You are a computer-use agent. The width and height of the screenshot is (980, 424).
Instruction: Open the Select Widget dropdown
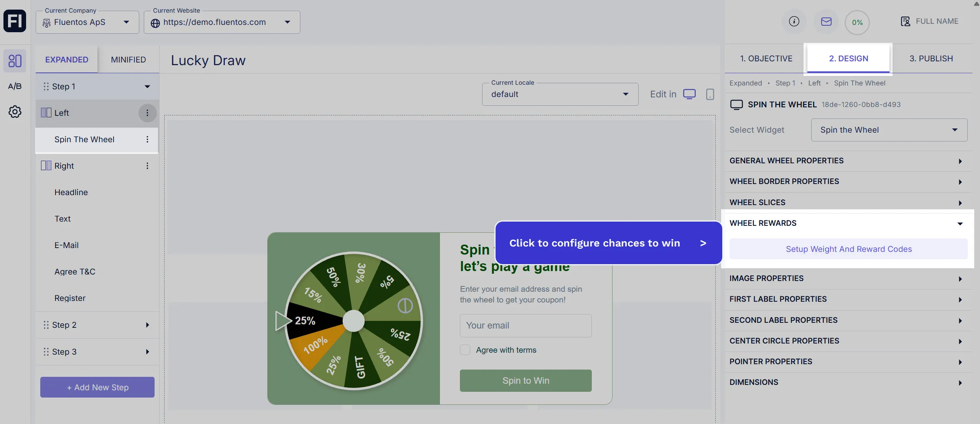pyautogui.click(x=889, y=130)
